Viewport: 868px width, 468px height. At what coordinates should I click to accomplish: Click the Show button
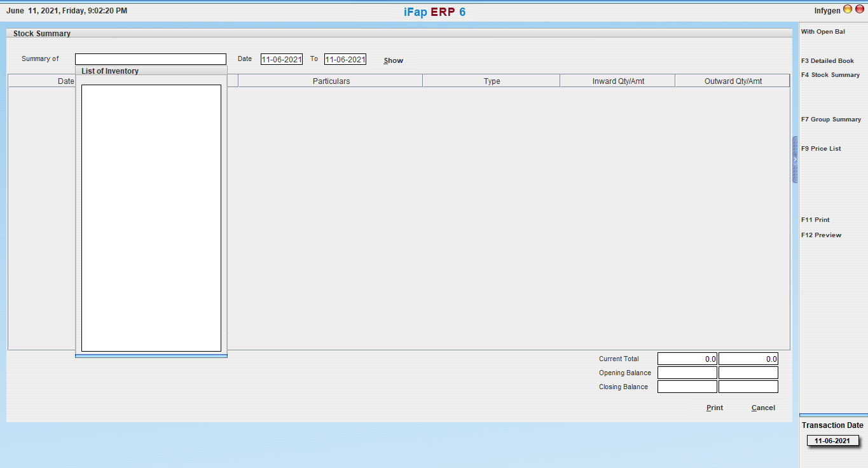click(x=393, y=61)
